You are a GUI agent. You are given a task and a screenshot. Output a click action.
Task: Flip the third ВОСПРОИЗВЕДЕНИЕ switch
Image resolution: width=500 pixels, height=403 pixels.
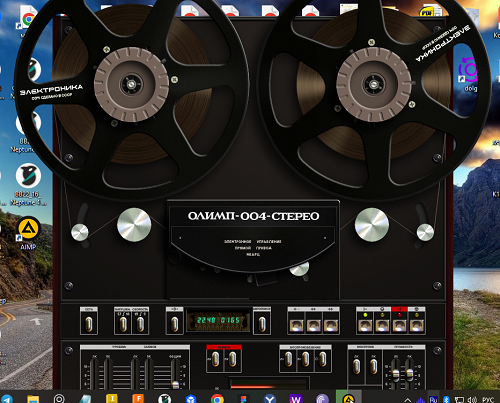tap(322, 359)
